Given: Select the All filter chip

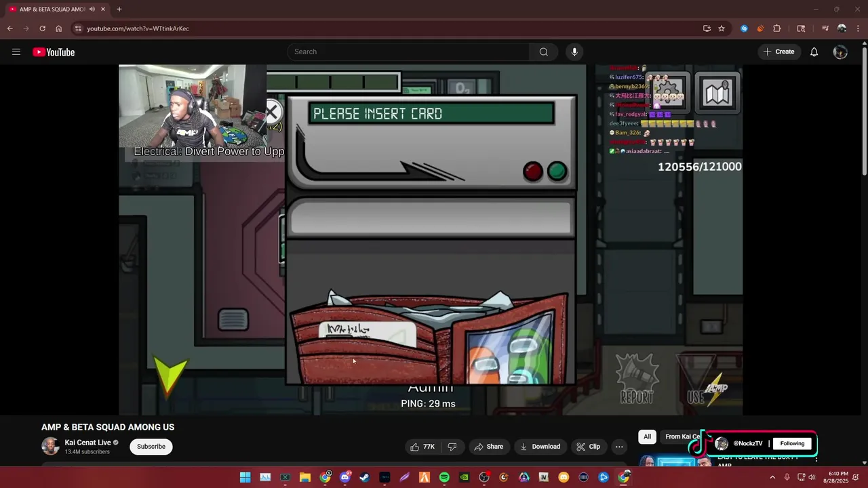Looking at the screenshot, I should click(x=648, y=437).
